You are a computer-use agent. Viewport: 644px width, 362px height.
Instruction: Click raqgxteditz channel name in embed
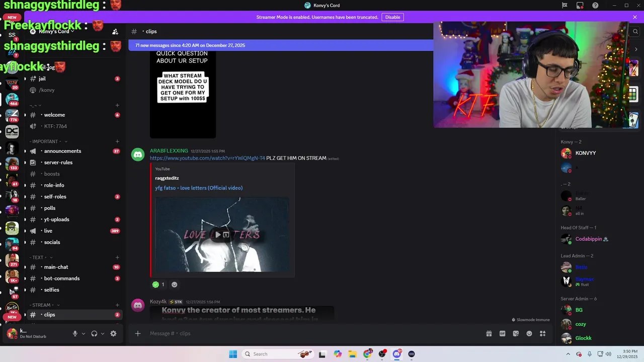tap(167, 178)
